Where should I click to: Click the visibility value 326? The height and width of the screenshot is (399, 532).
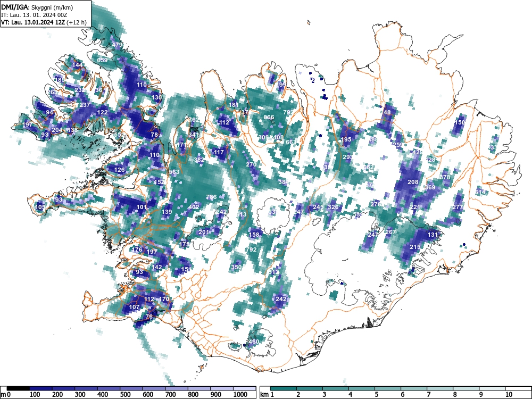(x=333, y=207)
